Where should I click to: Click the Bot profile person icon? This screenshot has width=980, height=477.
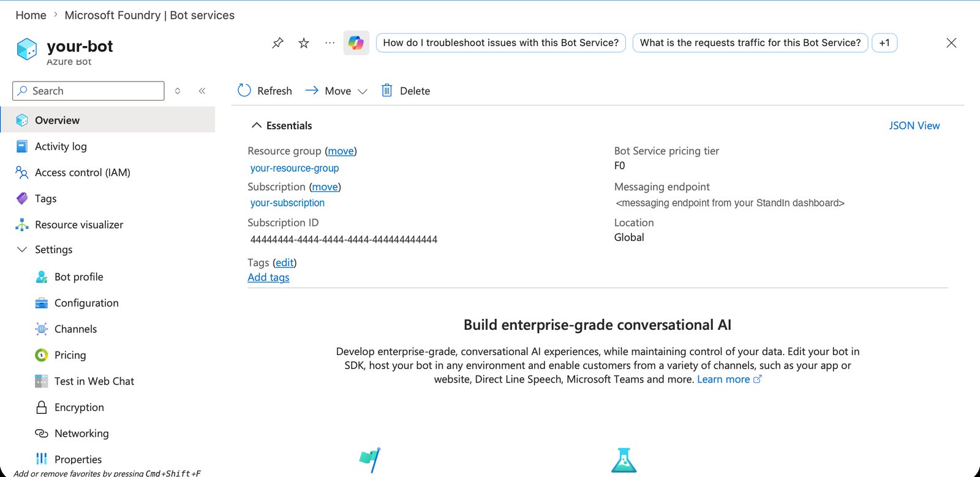(x=42, y=277)
